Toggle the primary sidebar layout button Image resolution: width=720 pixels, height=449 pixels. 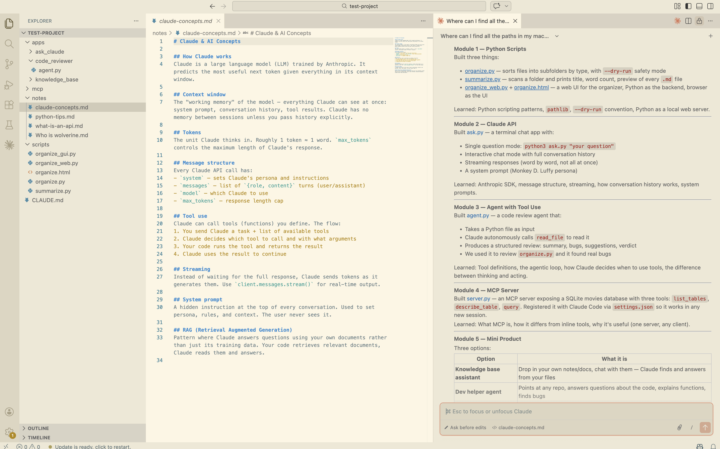[688, 6]
